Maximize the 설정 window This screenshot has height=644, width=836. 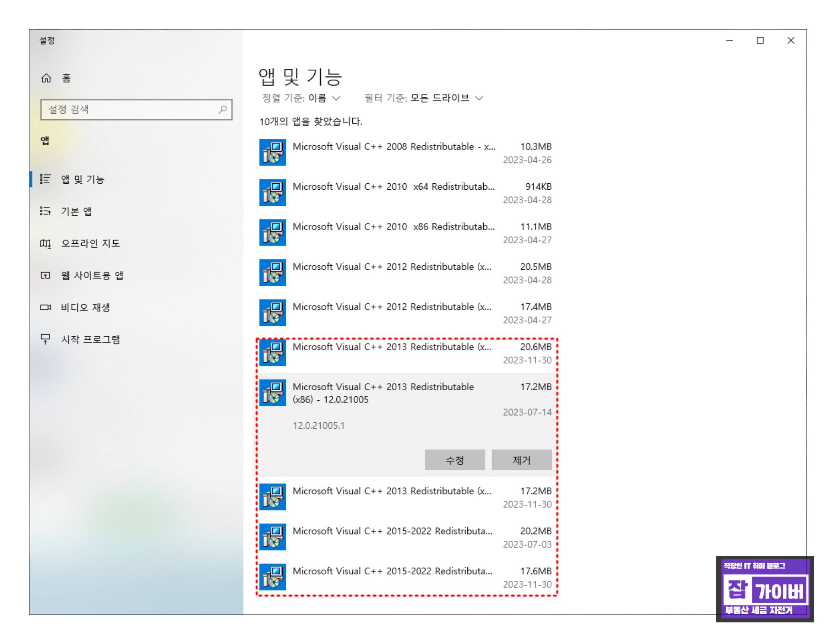point(760,41)
